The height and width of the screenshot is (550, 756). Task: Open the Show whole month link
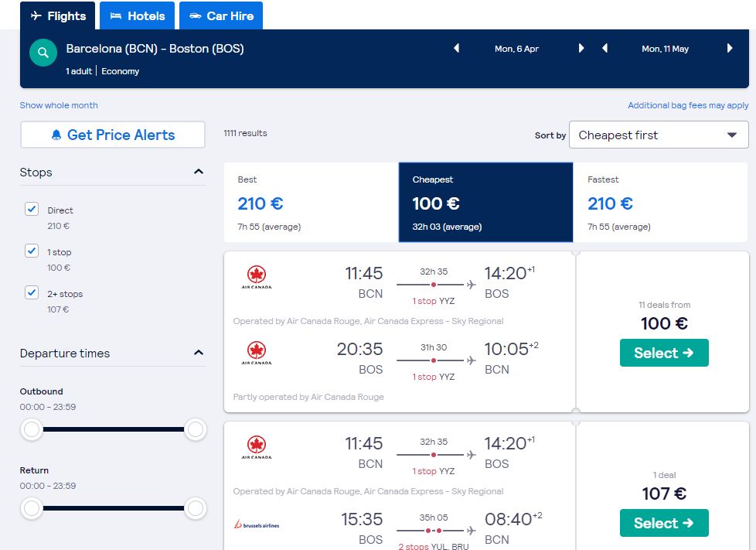[x=59, y=105]
